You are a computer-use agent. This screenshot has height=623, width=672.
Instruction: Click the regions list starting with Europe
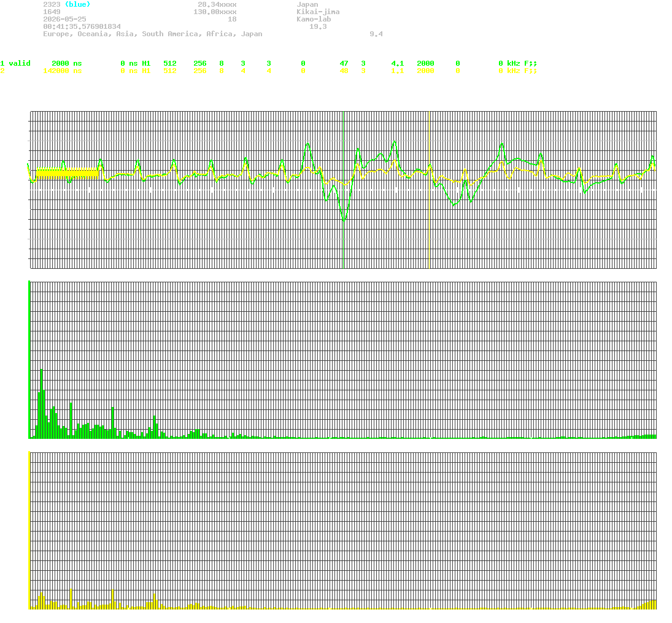point(153,33)
